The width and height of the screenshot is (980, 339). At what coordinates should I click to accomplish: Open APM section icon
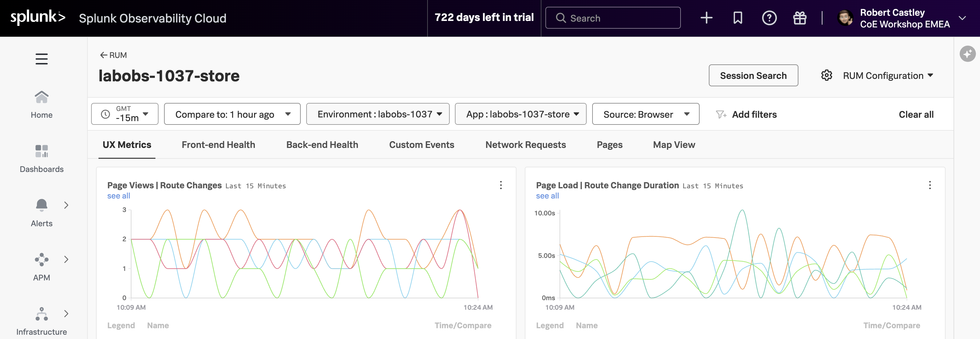42,260
